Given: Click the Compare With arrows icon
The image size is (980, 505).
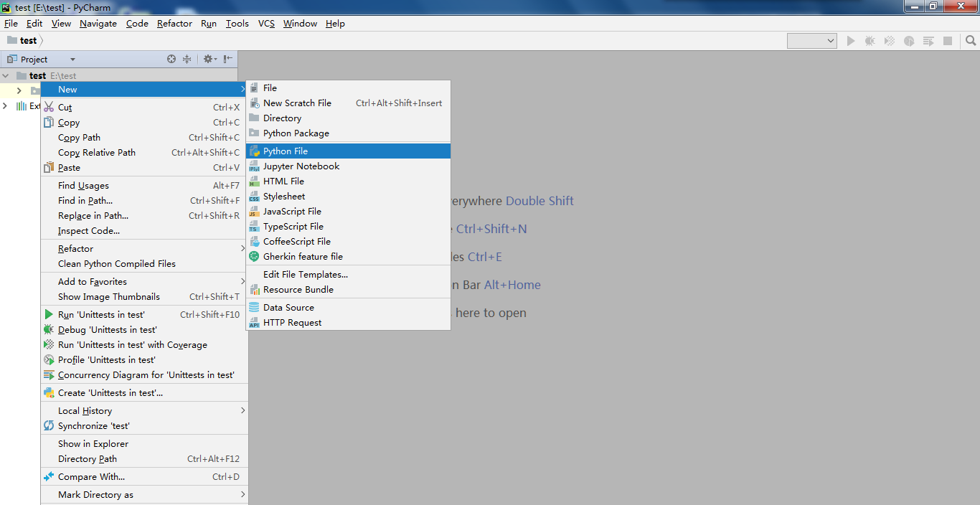Looking at the screenshot, I should [x=49, y=476].
